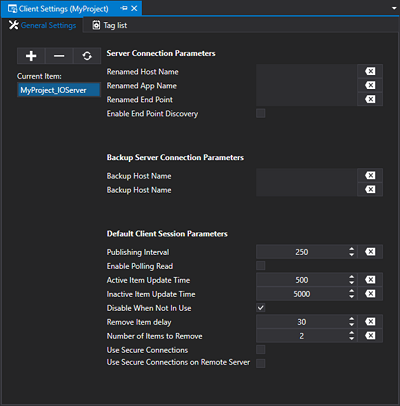
Task: Select MyProject_IOServer in Current Item list
Action: (59, 90)
